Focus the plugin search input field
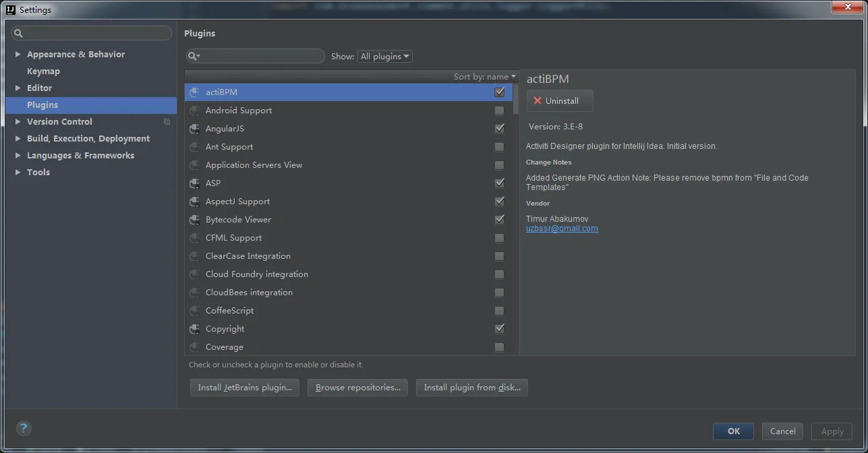Image resolution: width=868 pixels, height=453 pixels. pyautogui.click(x=256, y=57)
